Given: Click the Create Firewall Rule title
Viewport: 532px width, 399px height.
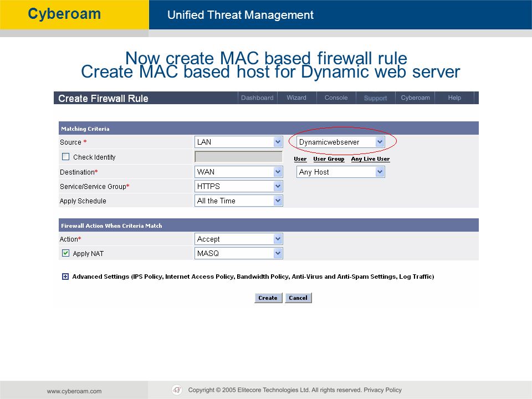Looking at the screenshot, I should point(103,99).
